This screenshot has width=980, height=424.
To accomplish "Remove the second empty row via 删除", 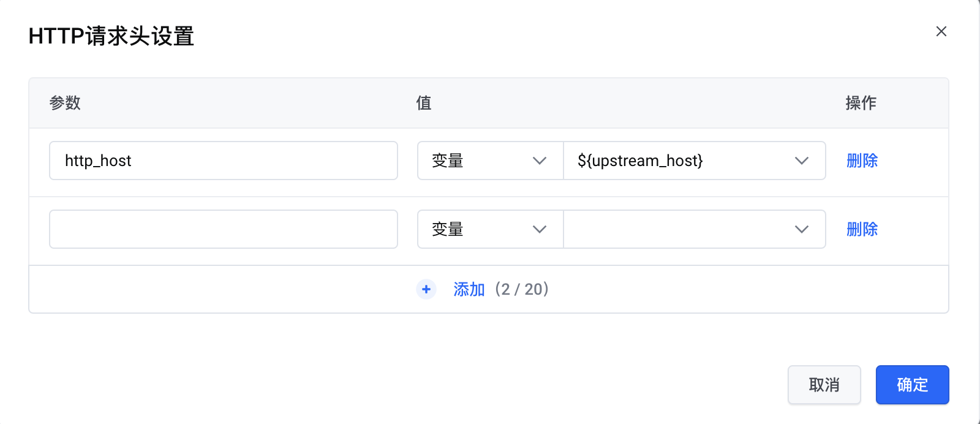I will pos(862,229).
